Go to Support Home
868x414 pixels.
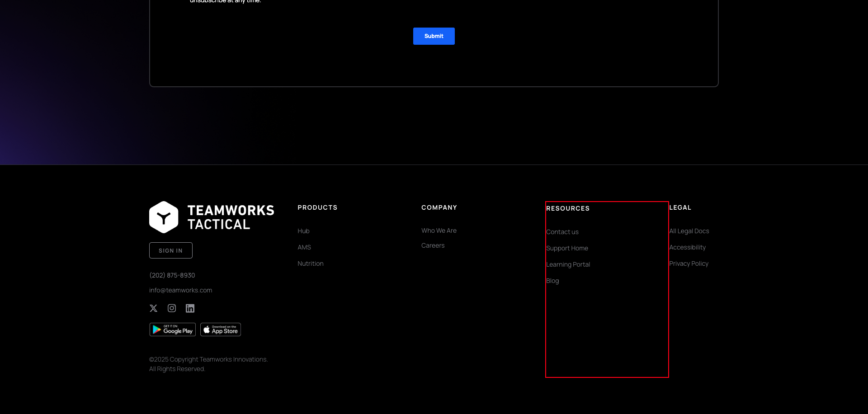567,248
